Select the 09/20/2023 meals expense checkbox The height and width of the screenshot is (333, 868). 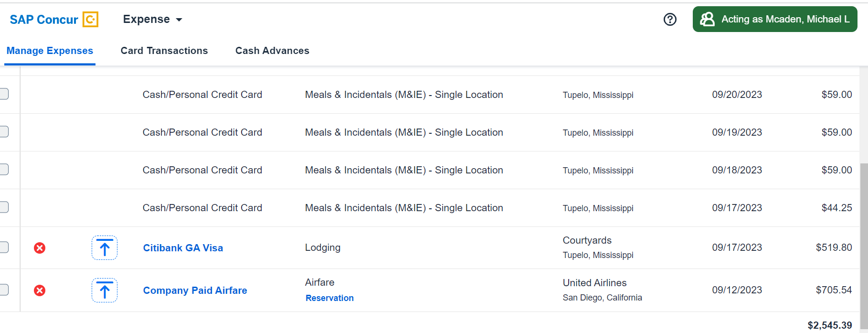click(4, 94)
